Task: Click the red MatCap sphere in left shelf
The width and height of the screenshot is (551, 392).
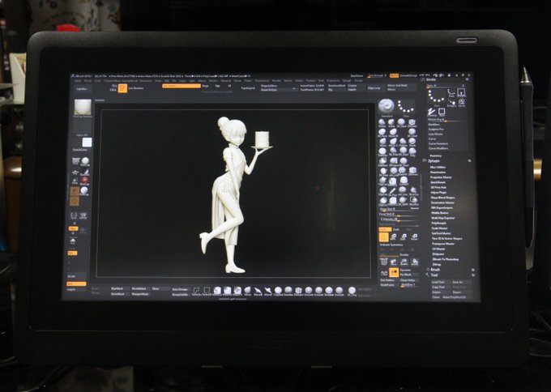Action: point(84,180)
